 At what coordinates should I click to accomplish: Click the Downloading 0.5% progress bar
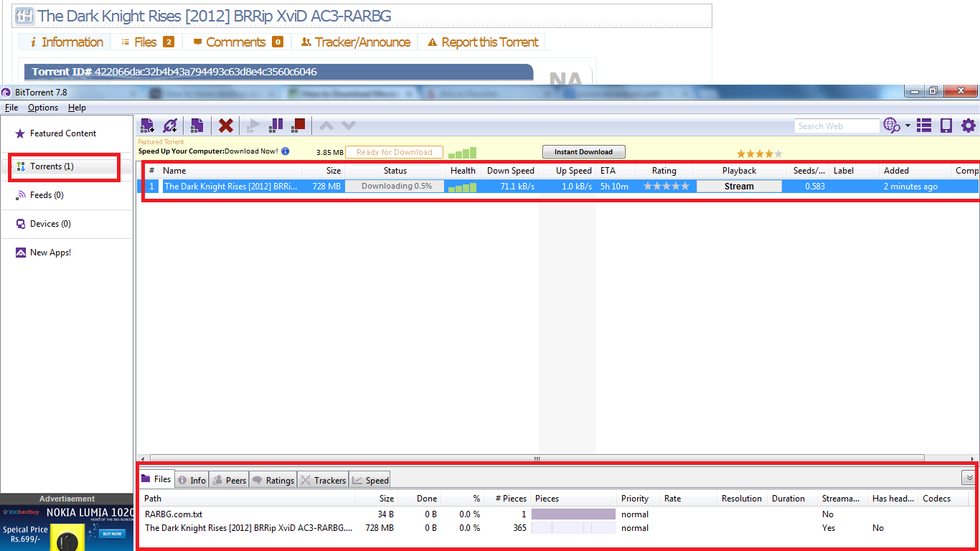395,187
